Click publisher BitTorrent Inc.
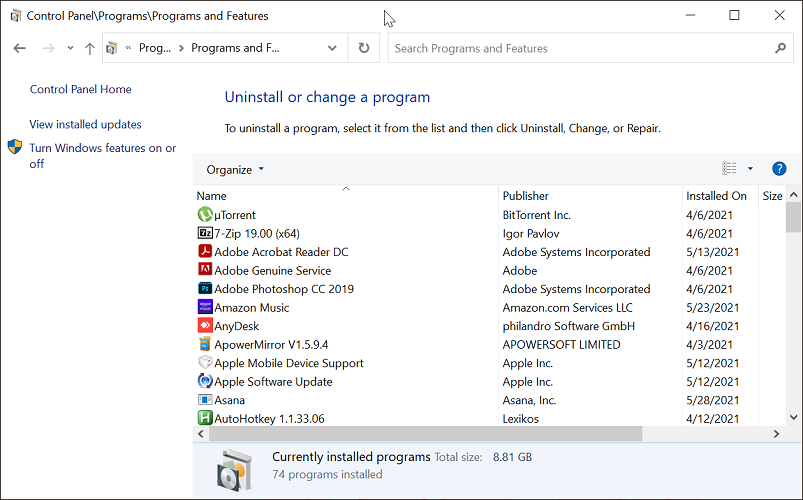803x500 pixels. pos(536,215)
